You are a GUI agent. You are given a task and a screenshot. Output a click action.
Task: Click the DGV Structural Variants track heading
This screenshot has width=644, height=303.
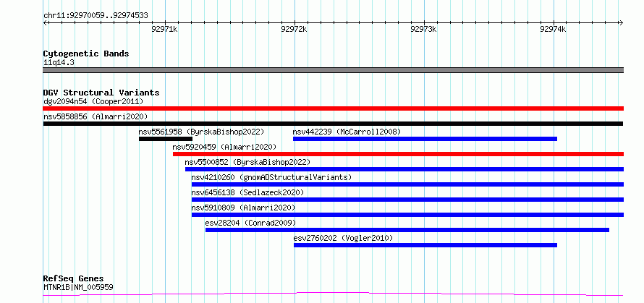(x=101, y=93)
